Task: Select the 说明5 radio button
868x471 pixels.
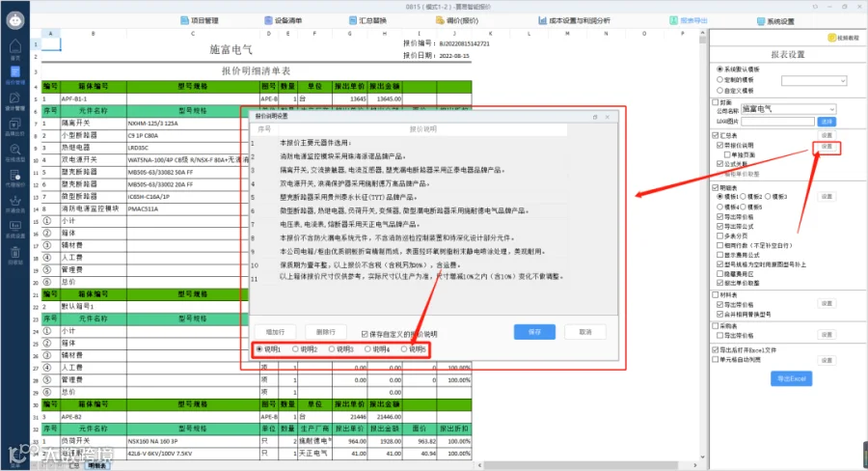Action: pos(403,349)
